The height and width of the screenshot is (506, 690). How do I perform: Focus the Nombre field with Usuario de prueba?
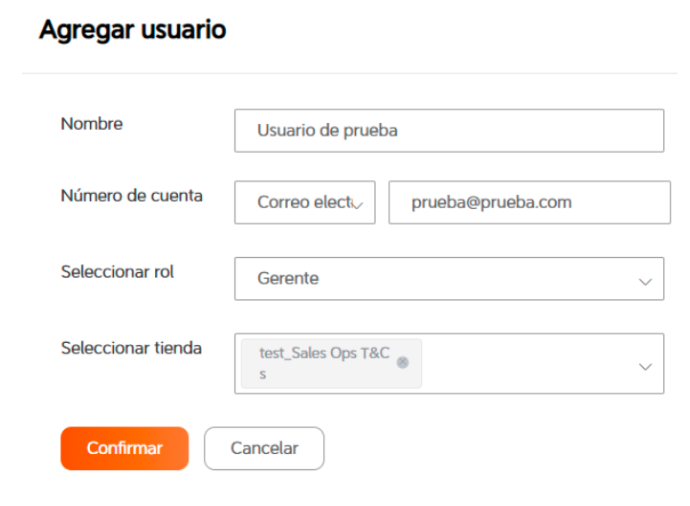tap(449, 131)
